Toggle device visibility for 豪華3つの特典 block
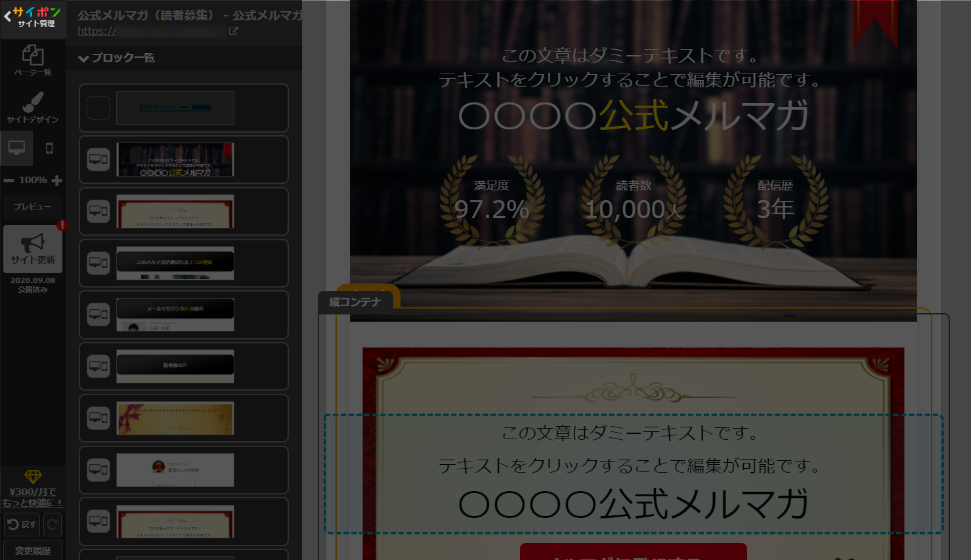The height and width of the screenshot is (560, 971). point(98,470)
